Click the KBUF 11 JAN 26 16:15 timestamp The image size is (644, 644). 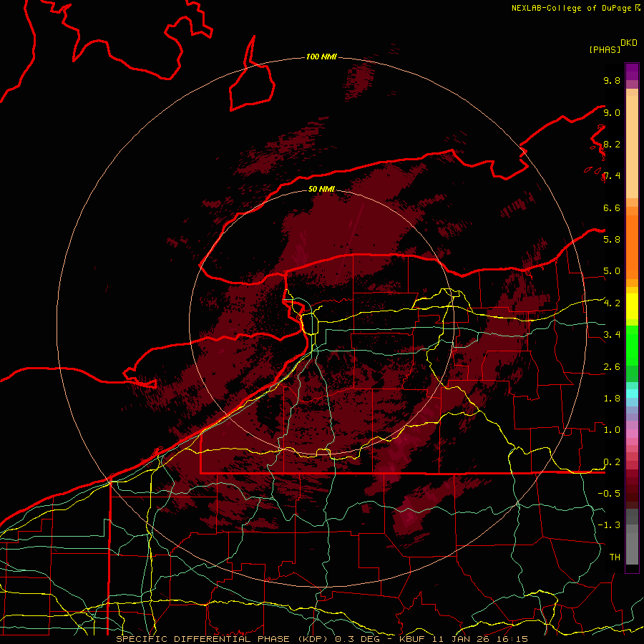tap(463, 639)
